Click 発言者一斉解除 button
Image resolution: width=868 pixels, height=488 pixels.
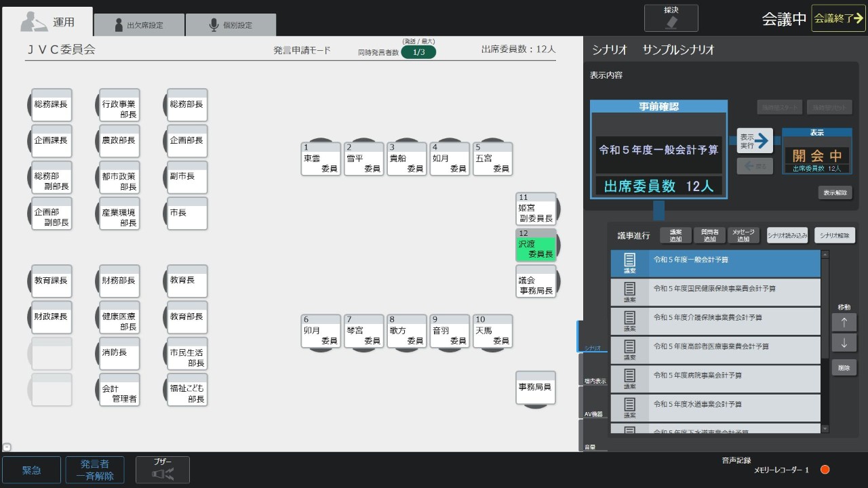pos(95,470)
